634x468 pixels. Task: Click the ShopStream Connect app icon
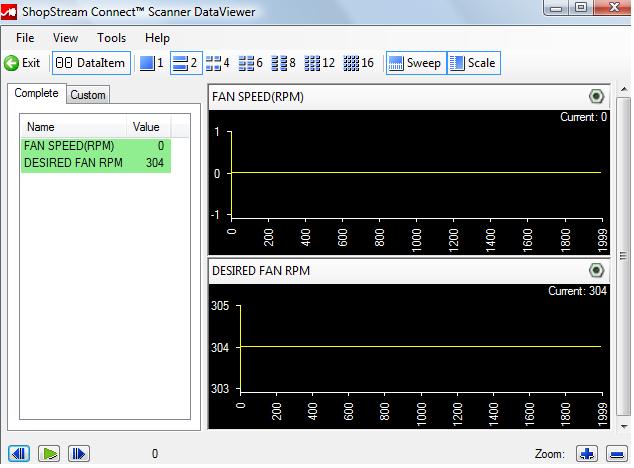tap(8, 11)
